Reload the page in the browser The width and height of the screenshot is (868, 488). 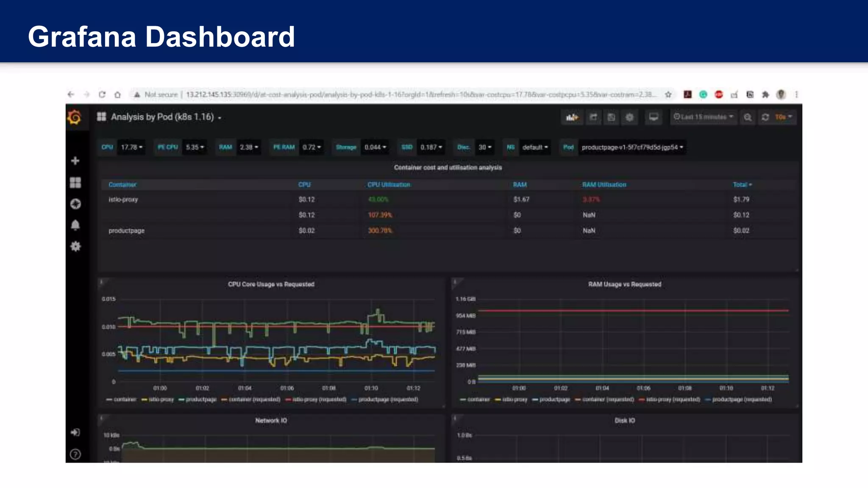pyautogui.click(x=102, y=94)
